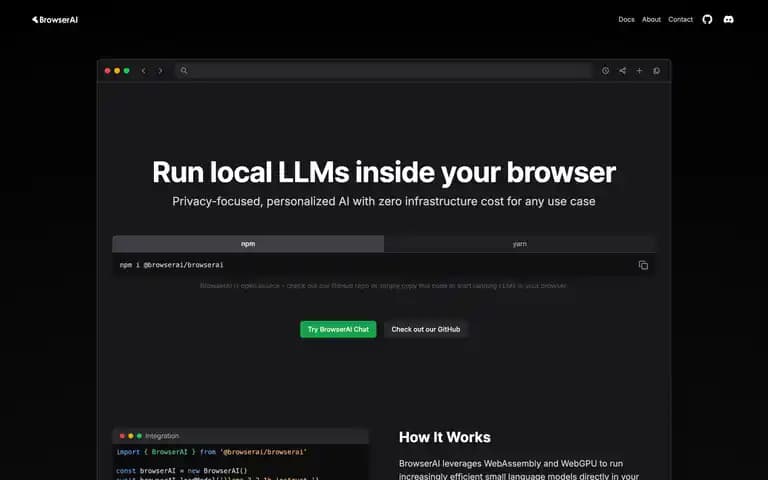
Task: Click the search icon in address bar
Action: tap(184, 71)
